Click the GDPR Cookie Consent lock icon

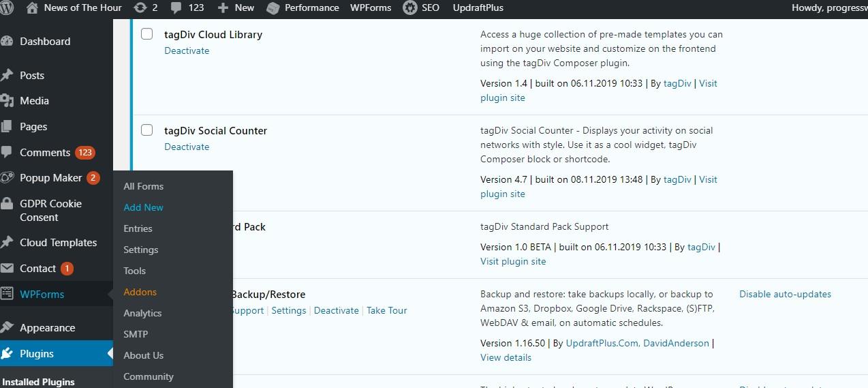[x=7, y=204]
